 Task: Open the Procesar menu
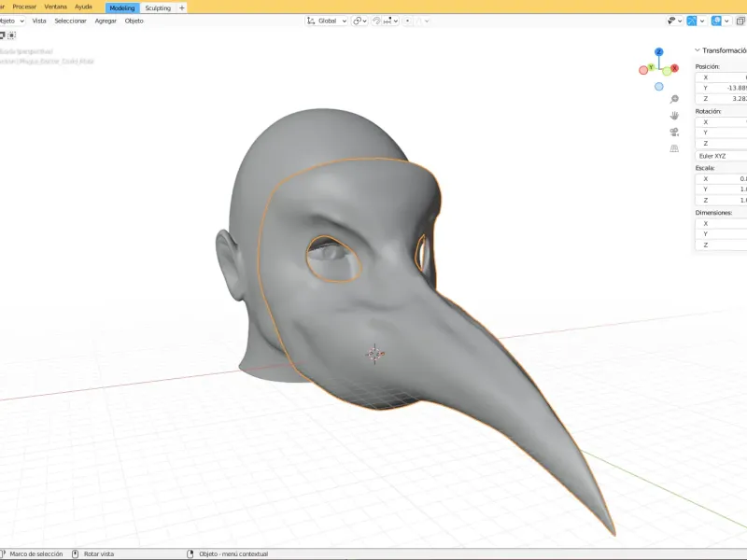click(24, 7)
